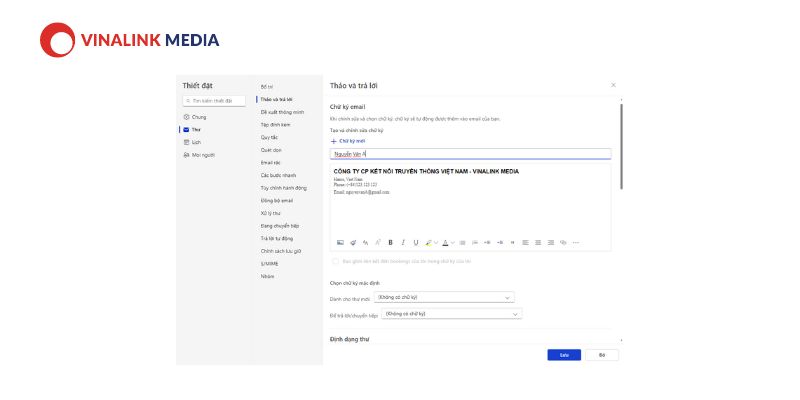
Task: Center the signature text
Action: tap(538, 243)
